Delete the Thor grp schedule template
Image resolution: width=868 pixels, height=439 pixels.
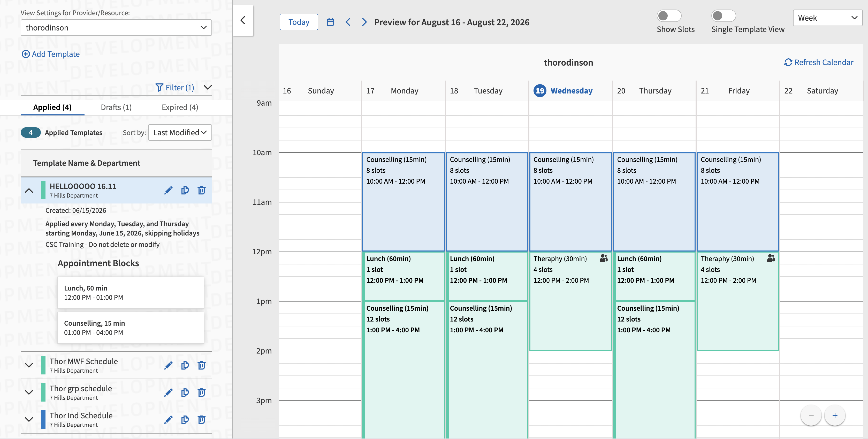tap(202, 392)
